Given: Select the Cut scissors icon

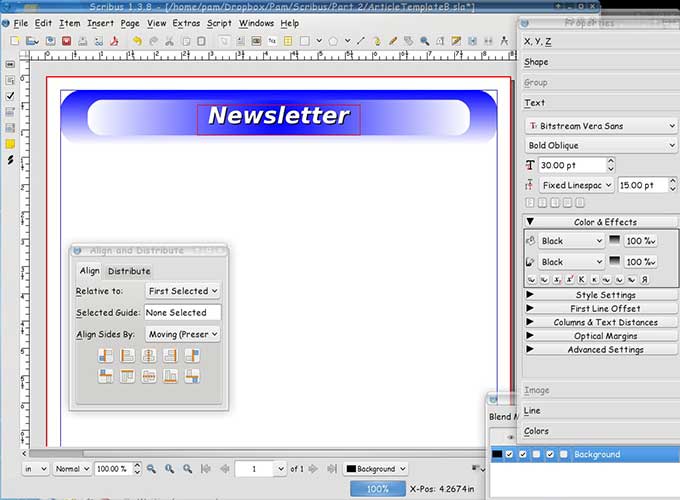Looking at the screenshot, I should coord(170,41).
